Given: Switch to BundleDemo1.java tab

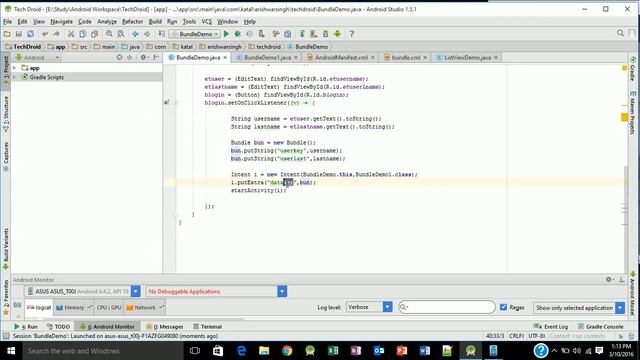Looking at the screenshot, I should pos(267,58).
